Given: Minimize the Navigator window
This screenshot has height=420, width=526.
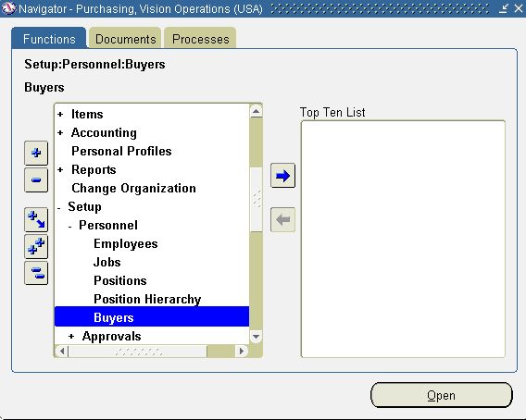Looking at the screenshot, I should tap(503, 8).
